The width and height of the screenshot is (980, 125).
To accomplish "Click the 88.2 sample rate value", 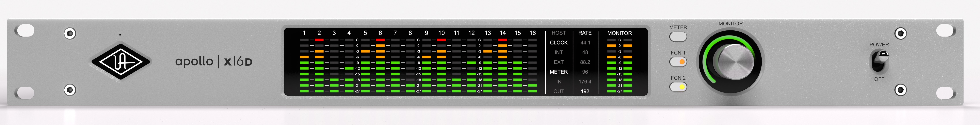I will click(x=585, y=62).
